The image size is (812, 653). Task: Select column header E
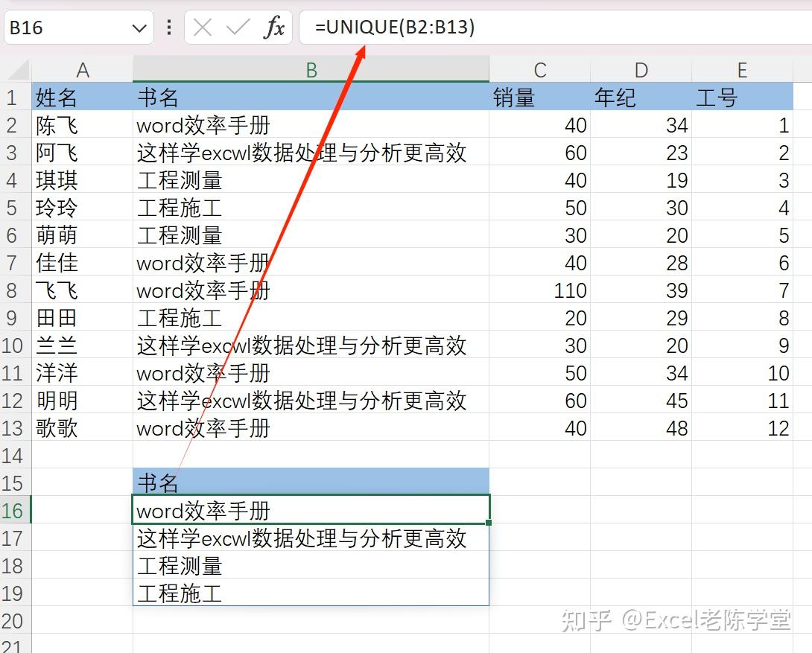coord(742,69)
